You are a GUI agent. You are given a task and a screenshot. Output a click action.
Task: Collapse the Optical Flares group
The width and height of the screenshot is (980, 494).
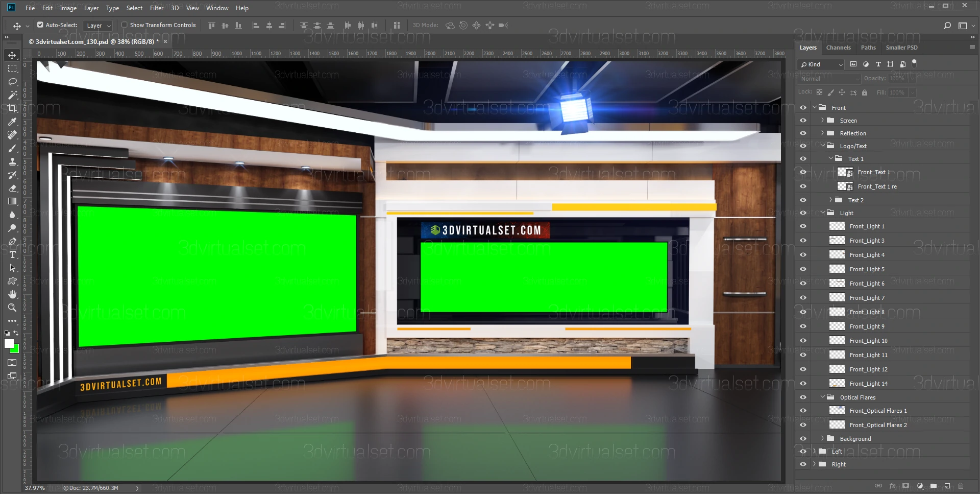(822, 397)
